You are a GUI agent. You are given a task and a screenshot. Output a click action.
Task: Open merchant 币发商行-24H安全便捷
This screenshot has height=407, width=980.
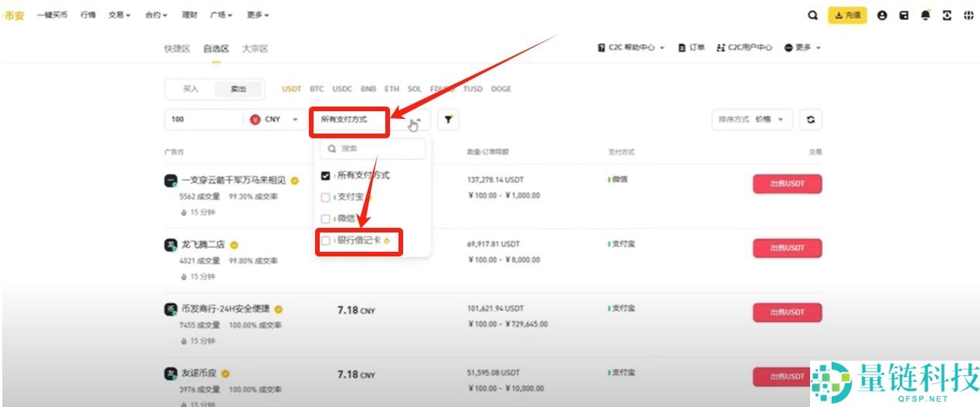pyautogui.click(x=226, y=309)
